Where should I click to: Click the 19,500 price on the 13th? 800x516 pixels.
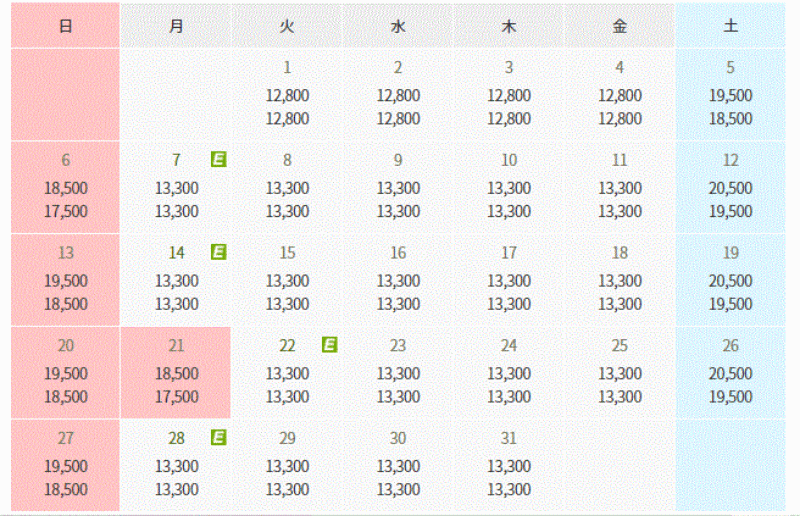(65, 281)
